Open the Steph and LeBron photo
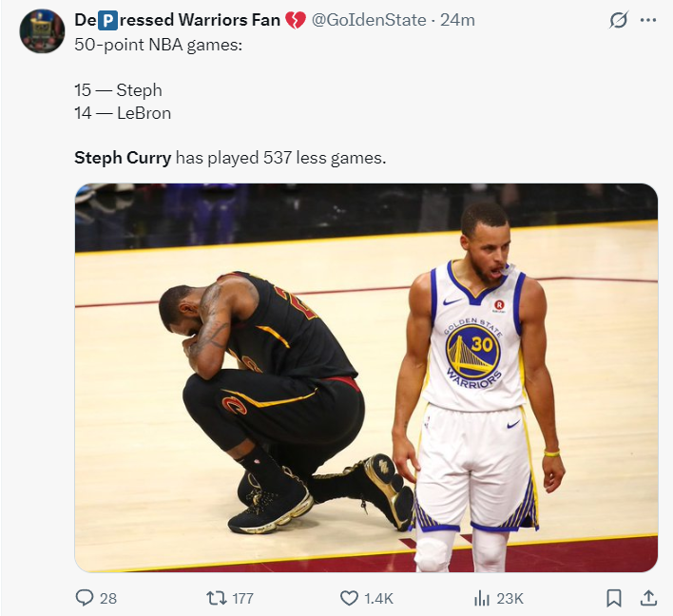Viewport: 673px width, 616px height. pos(366,377)
